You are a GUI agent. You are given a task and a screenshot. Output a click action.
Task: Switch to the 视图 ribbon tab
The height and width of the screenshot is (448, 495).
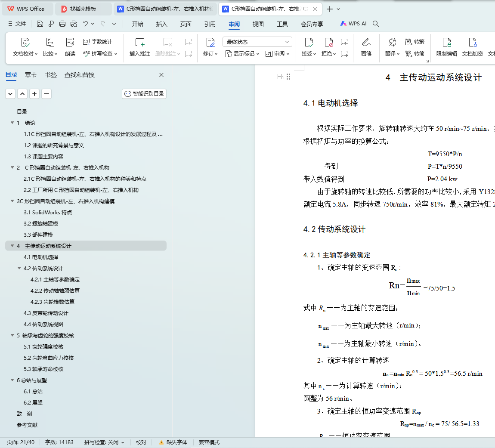[x=258, y=24]
